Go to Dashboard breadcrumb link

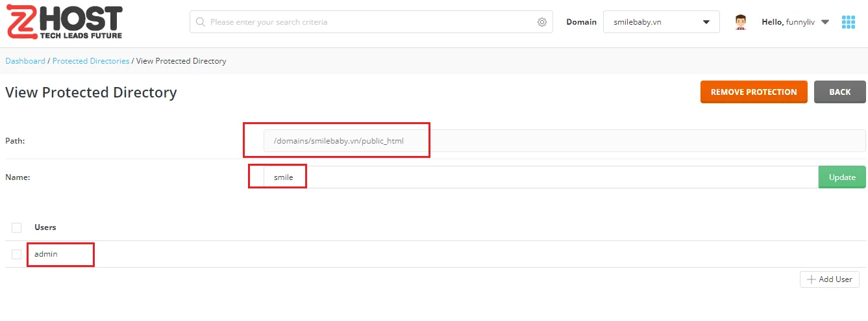[25, 61]
